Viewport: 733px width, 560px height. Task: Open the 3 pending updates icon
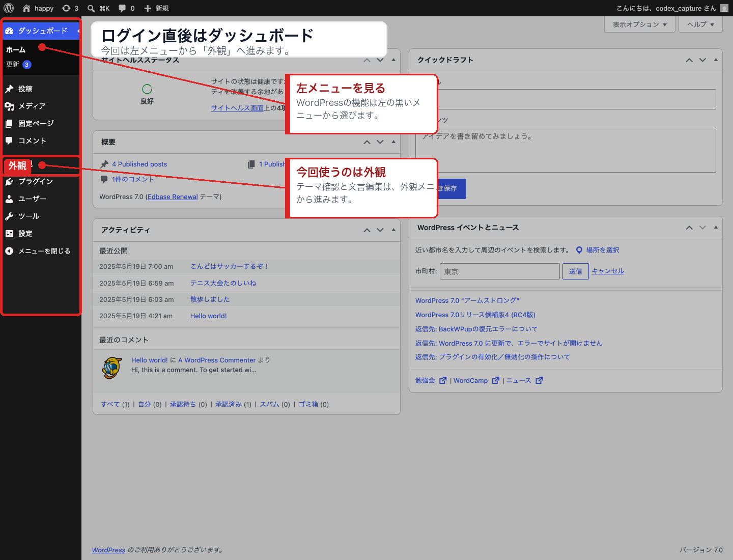[x=70, y=8]
